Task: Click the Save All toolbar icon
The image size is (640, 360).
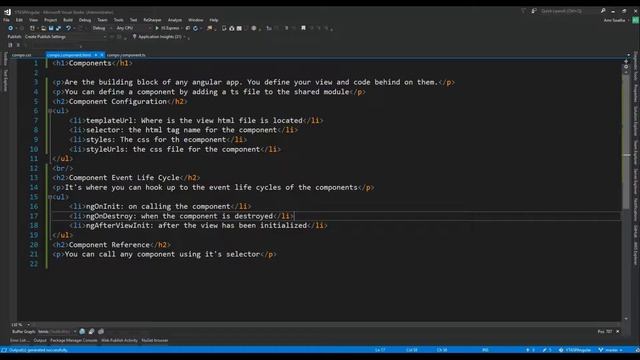Action: coord(58,28)
